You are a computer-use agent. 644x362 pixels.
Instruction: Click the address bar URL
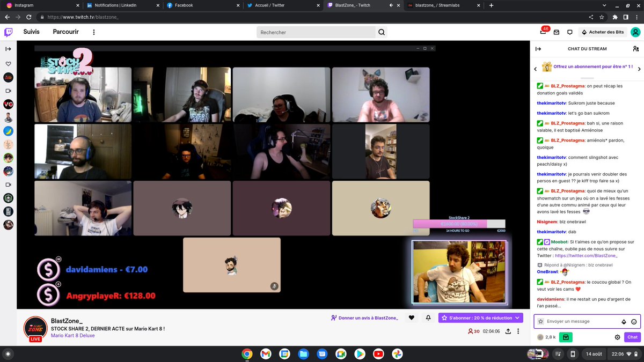click(x=83, y=17)
